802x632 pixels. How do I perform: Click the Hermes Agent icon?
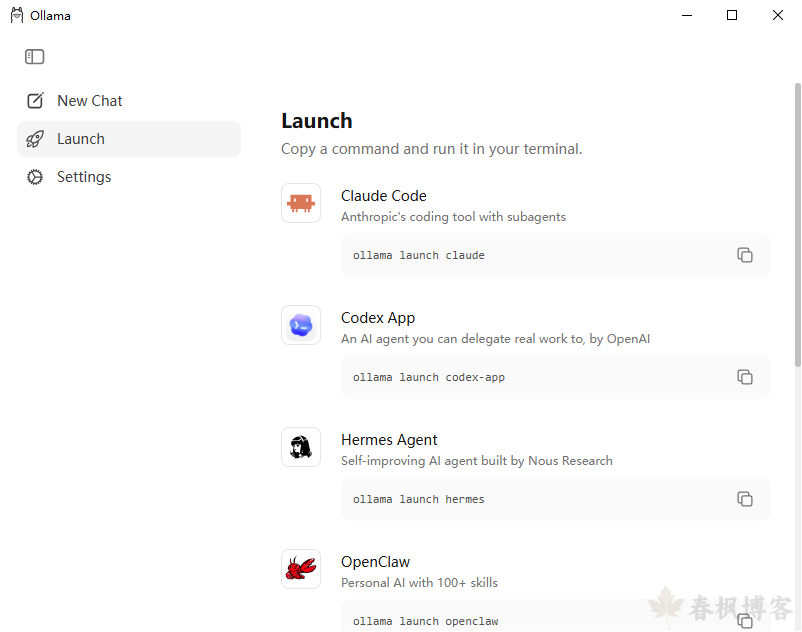point(301,447)
